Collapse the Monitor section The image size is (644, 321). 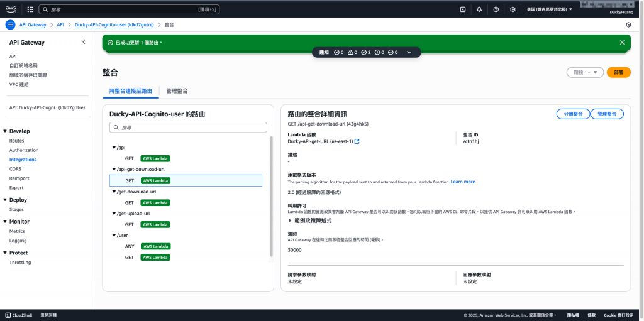(x=5, y=221)
